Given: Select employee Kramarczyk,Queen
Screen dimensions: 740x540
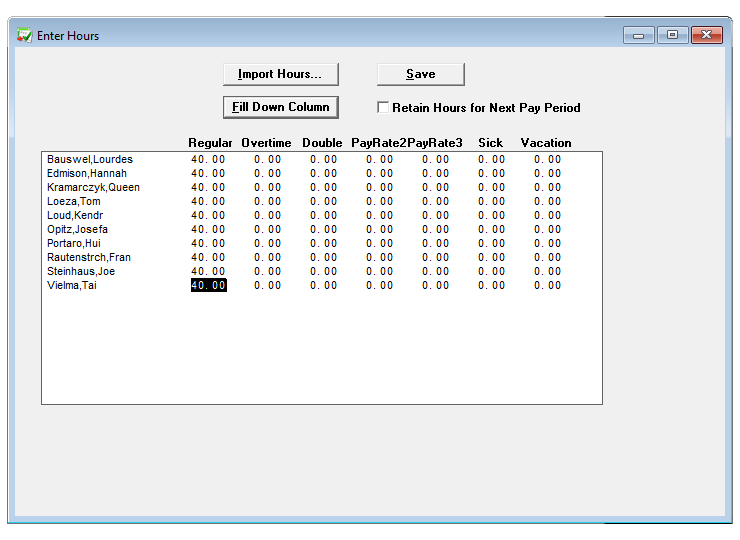Looking at the screenshot, I should tap(93, 187).
